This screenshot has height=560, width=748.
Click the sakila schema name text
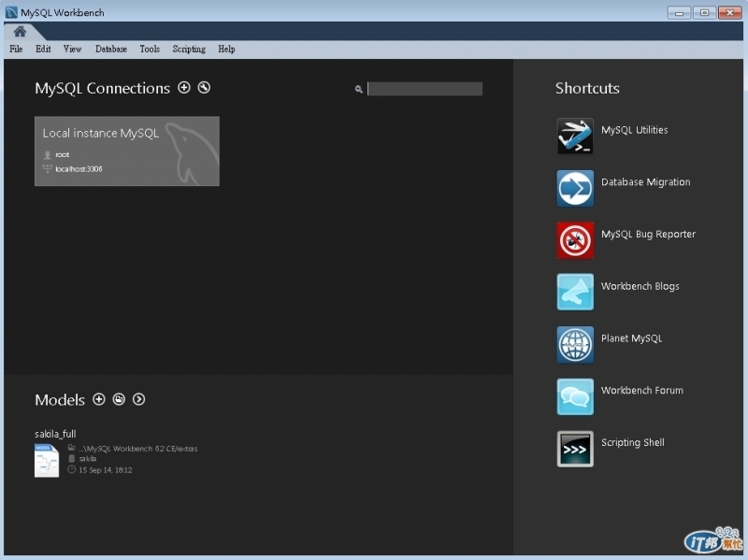point(87,459)
